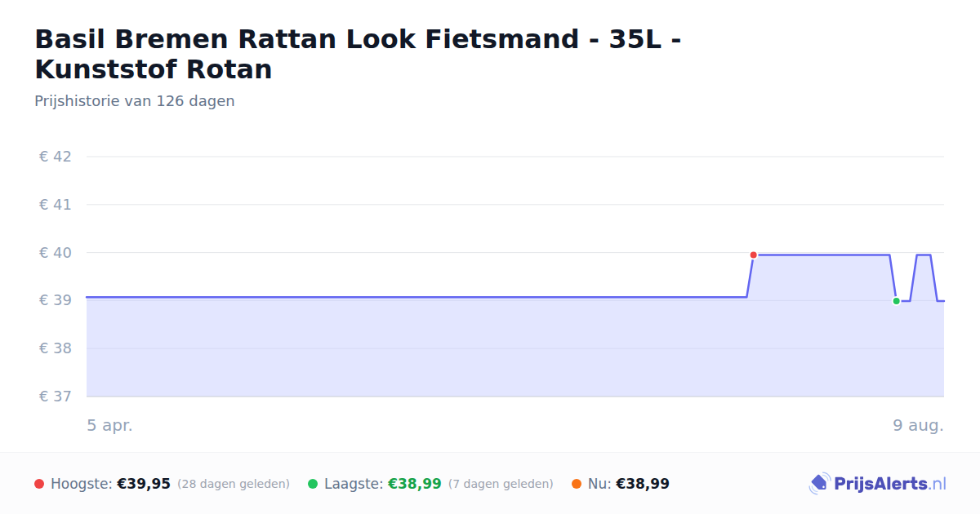
Task: Click the € 41 axis label
Action: tap(56, 205)
